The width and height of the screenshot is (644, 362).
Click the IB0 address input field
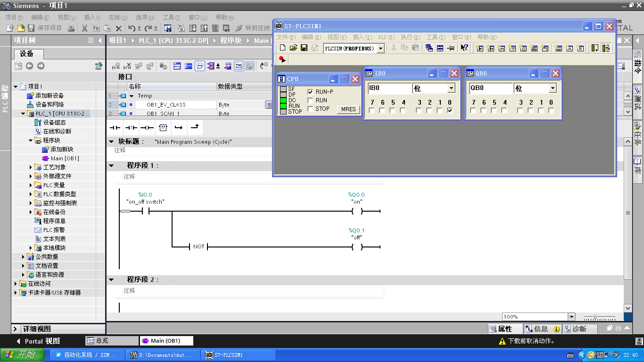[x=390, y=88]
